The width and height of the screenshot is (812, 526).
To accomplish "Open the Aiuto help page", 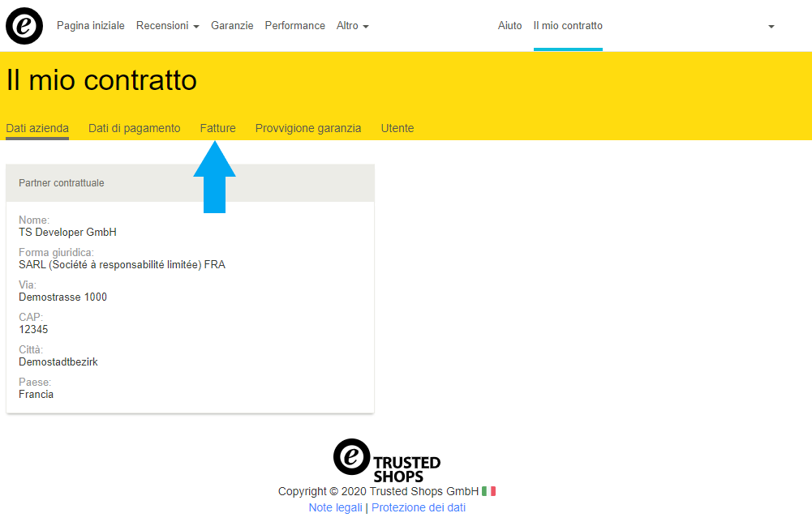I will (x=509, y=25).
